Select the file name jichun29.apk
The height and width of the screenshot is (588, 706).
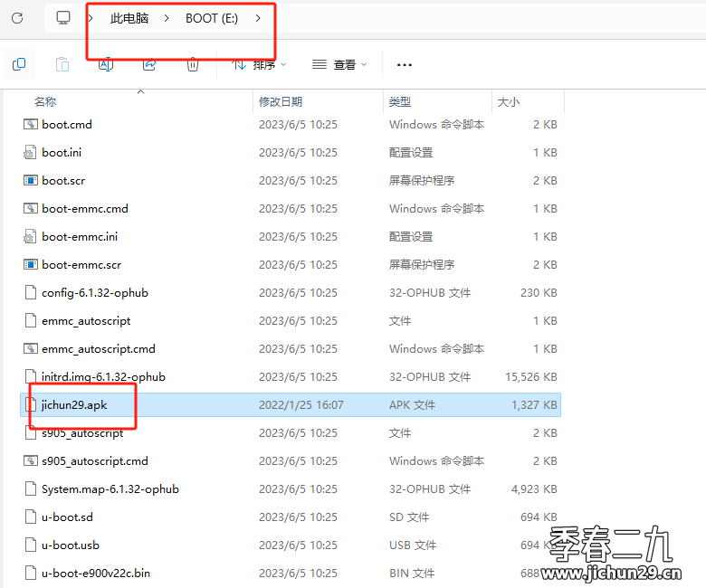74,405
